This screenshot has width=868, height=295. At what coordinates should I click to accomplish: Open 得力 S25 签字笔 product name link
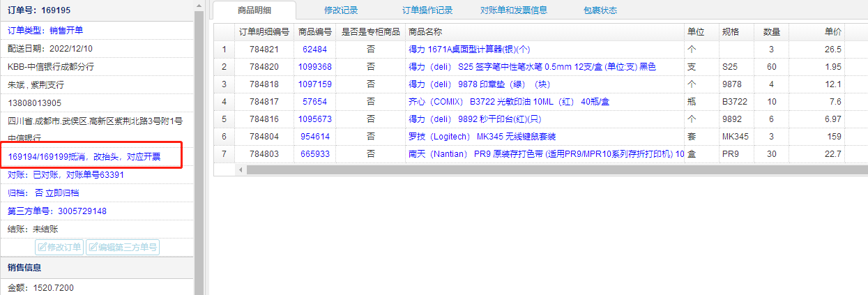[532, 67]
